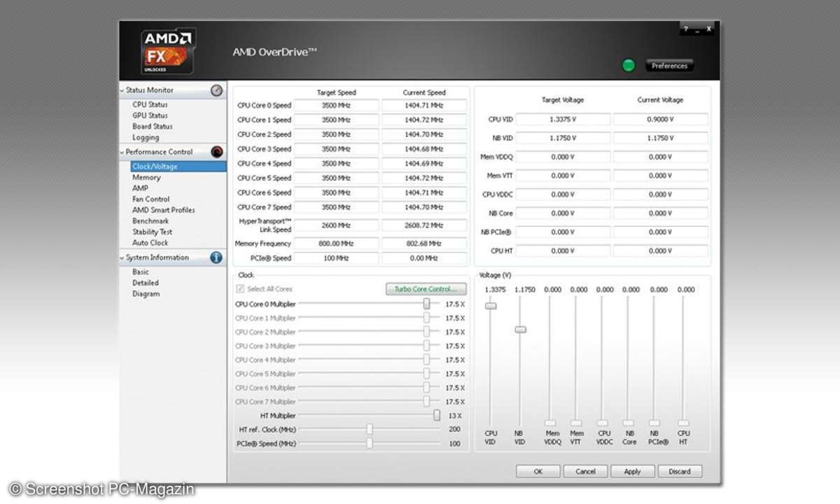Viewport: 840px width, 504px height.
Task: Confirm with the OK button
Action: pyautogui.click(x=538, y=471)
